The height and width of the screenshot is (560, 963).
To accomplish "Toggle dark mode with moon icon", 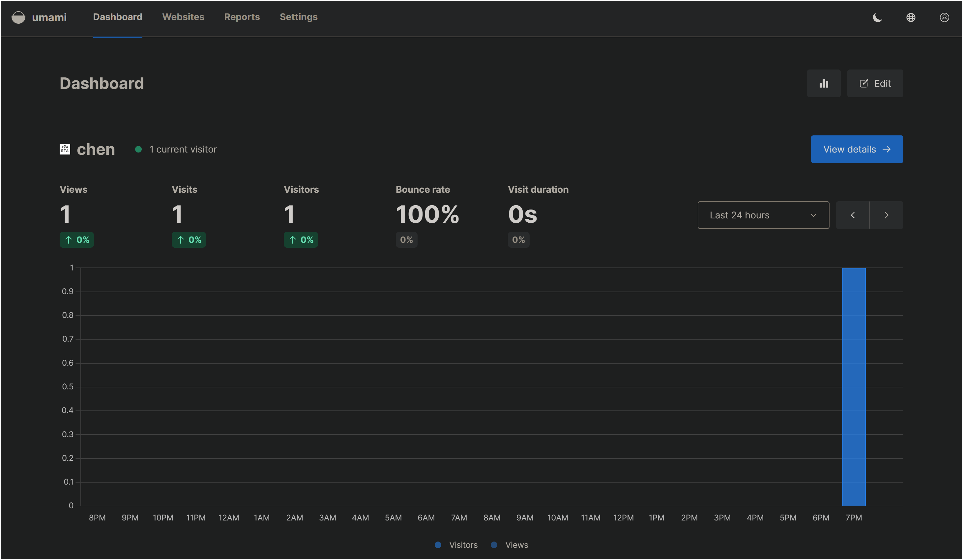I will (x=877, y=17).
